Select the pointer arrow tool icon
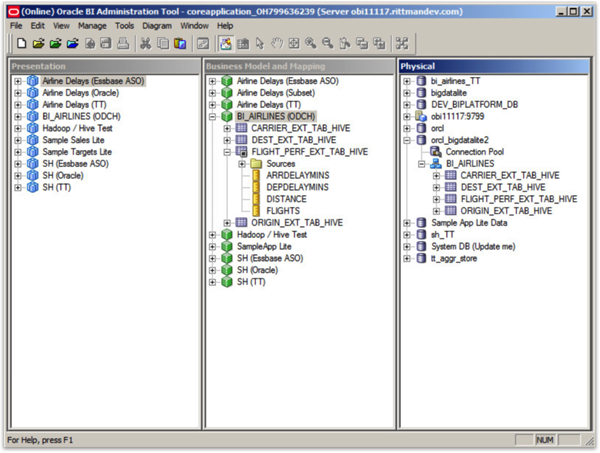The height and width of the screenshot is (453, 600). 260,44
